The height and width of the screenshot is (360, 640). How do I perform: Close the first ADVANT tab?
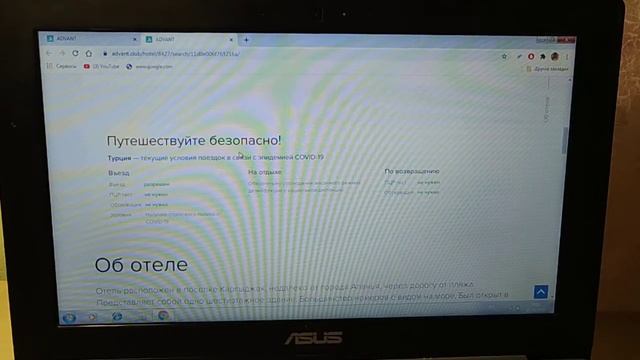[x=135, y=39]
